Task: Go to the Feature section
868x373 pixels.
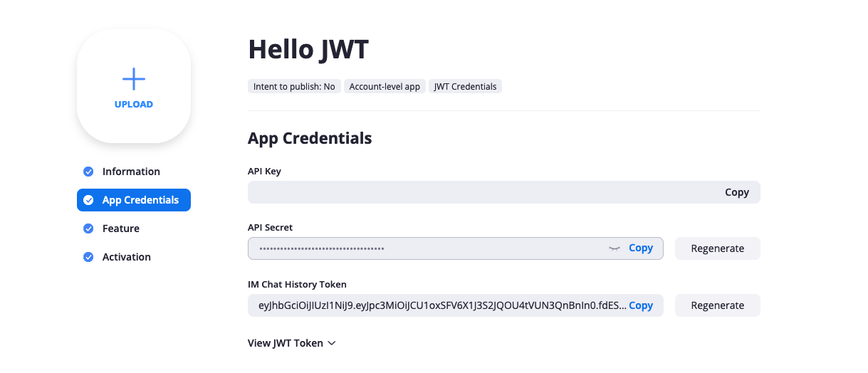Action: pos(121,228)
